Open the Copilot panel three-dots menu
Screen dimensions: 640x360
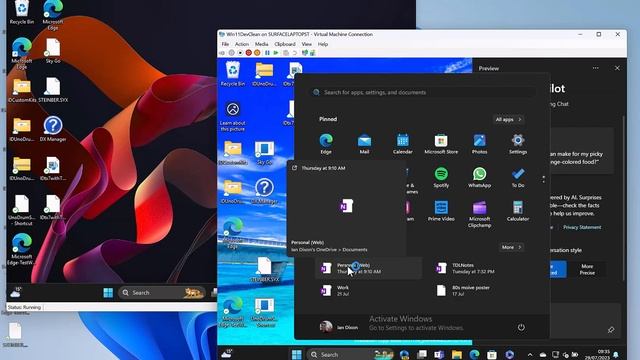(x=596, y=68)
